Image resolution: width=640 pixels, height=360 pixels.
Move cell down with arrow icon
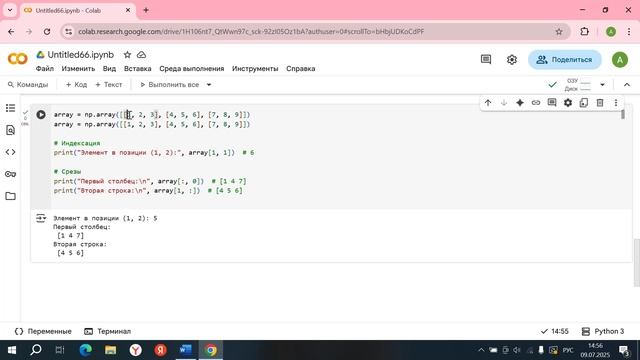pos(504,103)
